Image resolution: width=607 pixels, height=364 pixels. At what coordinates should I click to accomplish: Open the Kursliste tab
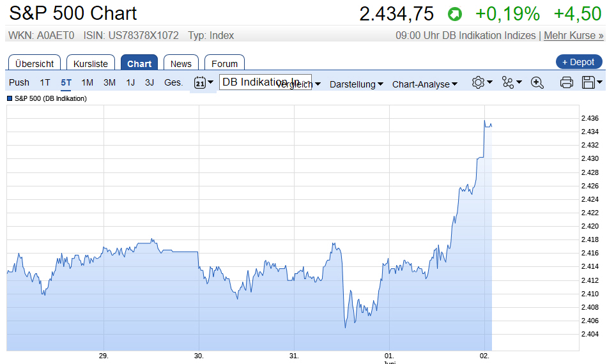[x=91, y=63]
